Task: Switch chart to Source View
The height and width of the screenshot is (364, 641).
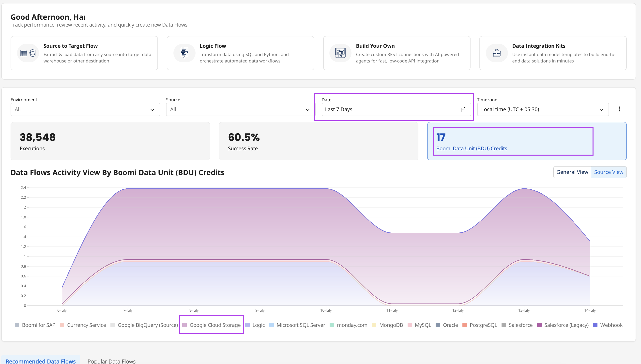Action: (609, 172)
